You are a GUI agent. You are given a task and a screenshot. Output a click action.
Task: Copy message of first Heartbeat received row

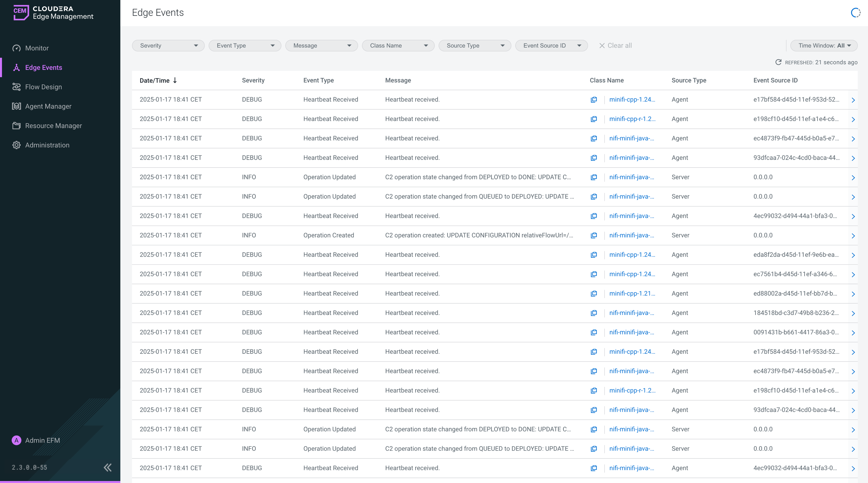[x=594, y=100]
